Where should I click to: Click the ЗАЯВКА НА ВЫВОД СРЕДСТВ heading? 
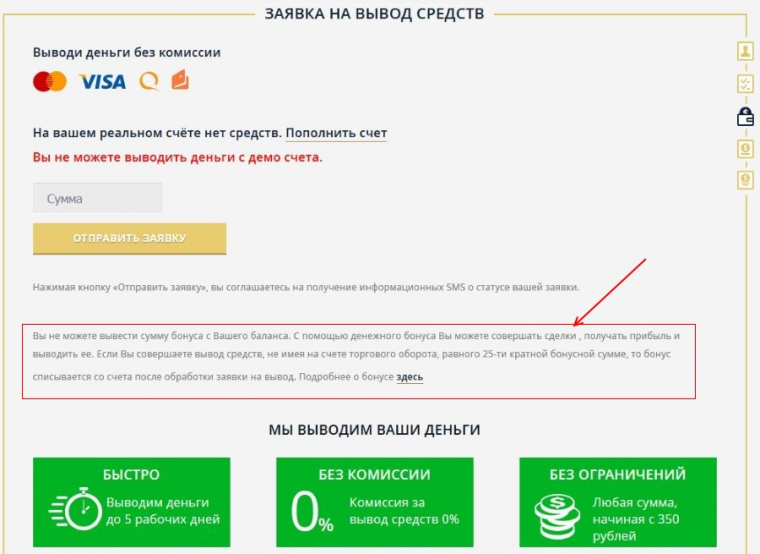point(374,14)
